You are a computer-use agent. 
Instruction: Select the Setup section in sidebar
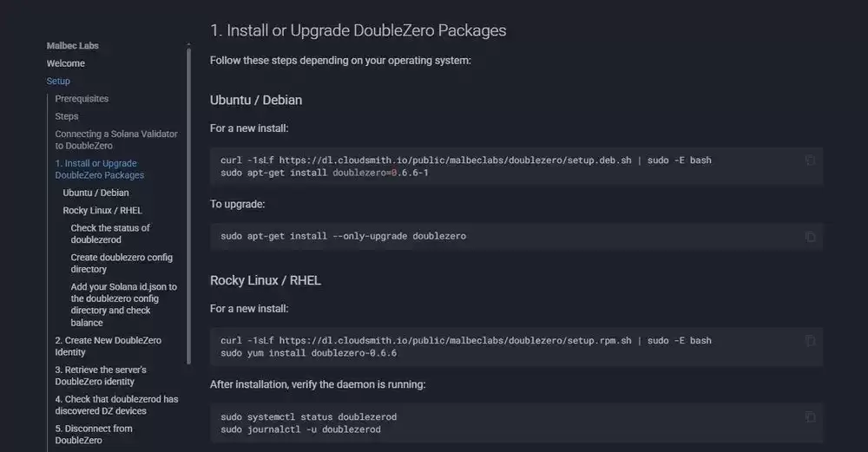point(58,81)
